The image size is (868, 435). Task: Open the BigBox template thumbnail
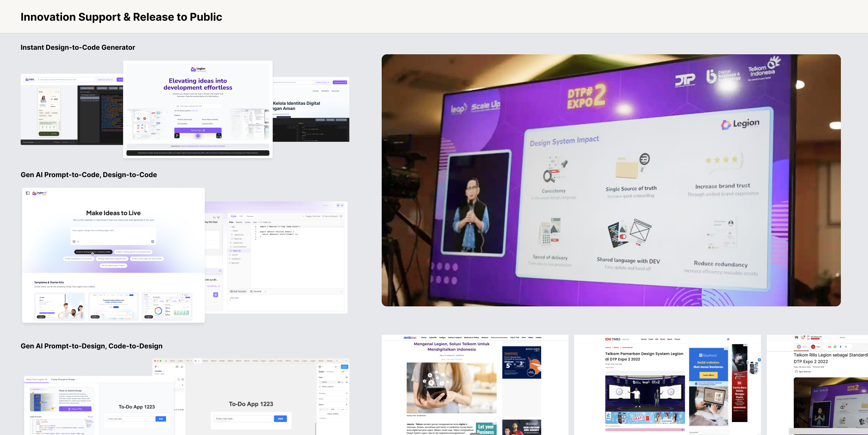(x=113, y=306)
